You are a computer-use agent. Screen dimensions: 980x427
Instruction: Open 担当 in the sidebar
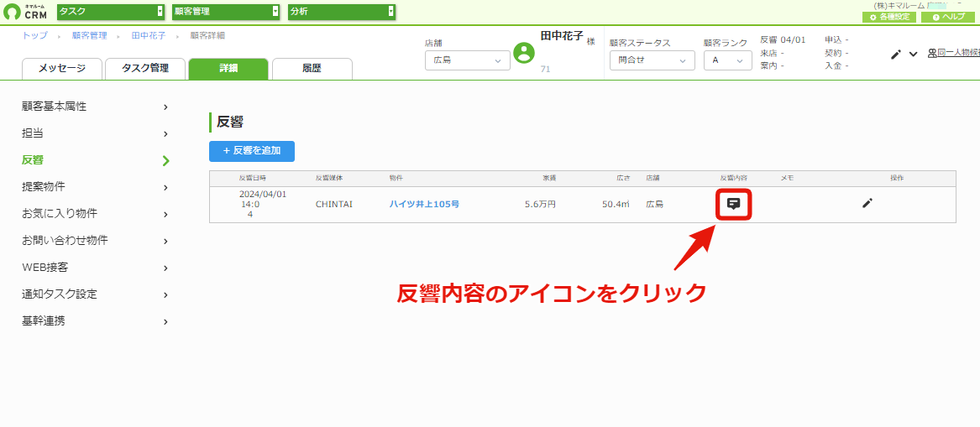pyautogui.click(x=95, y=133)
